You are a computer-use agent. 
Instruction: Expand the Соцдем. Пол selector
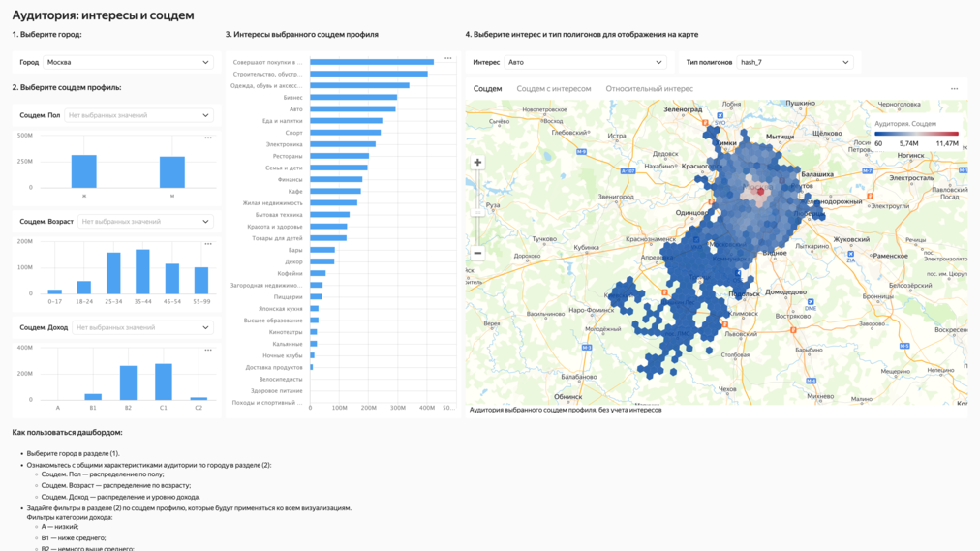click(138, 115)
